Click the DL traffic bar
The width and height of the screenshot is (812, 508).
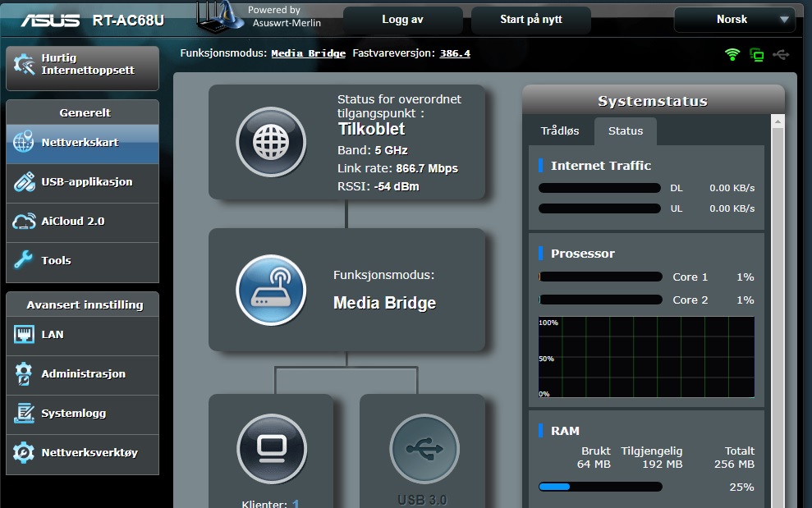point(599,188)
